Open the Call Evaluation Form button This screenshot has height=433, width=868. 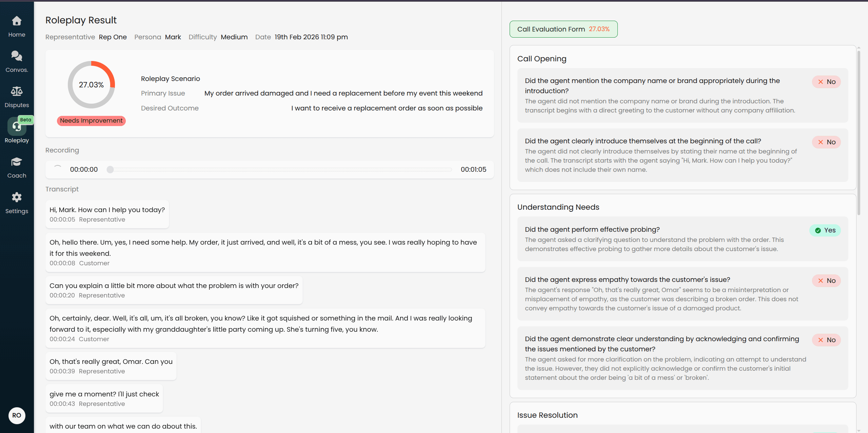click(x=563, y=29)
